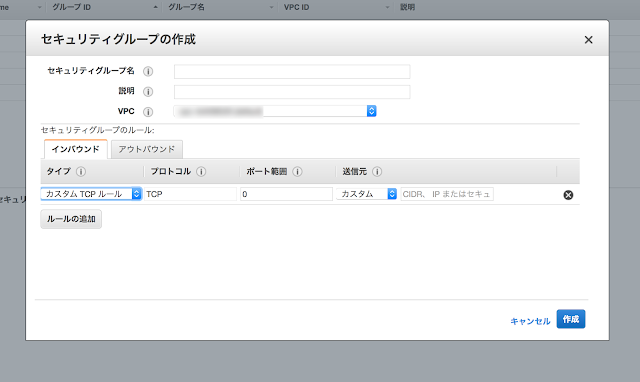Show info icon for プロトコル column
The width and height of the screenshot is (640, 382).
(201, 171)
